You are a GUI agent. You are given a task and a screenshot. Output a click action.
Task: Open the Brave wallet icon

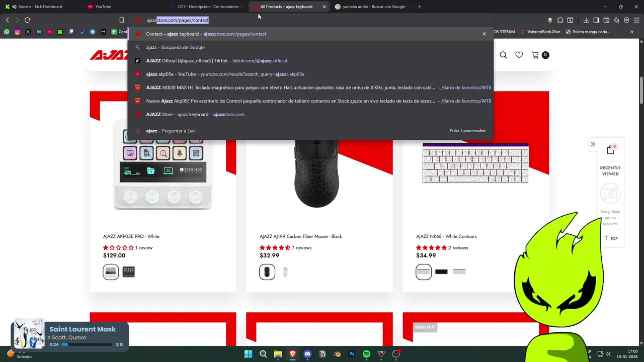pos(606,20)
